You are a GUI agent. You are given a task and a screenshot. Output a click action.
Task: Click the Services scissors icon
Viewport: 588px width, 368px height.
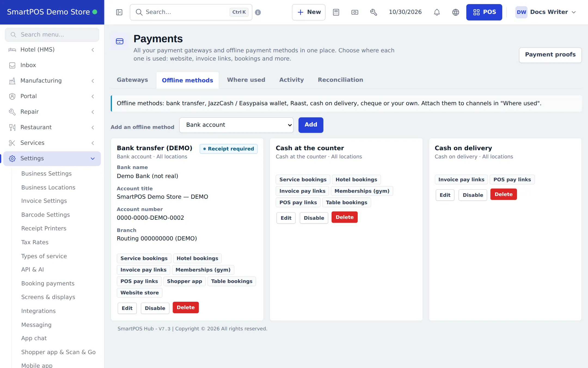coord(12,143)
